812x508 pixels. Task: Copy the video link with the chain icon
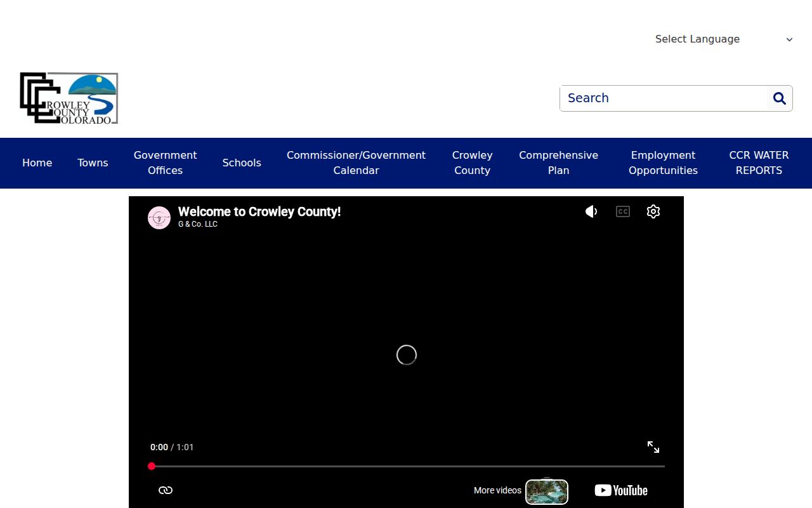(x=166, y=490)
